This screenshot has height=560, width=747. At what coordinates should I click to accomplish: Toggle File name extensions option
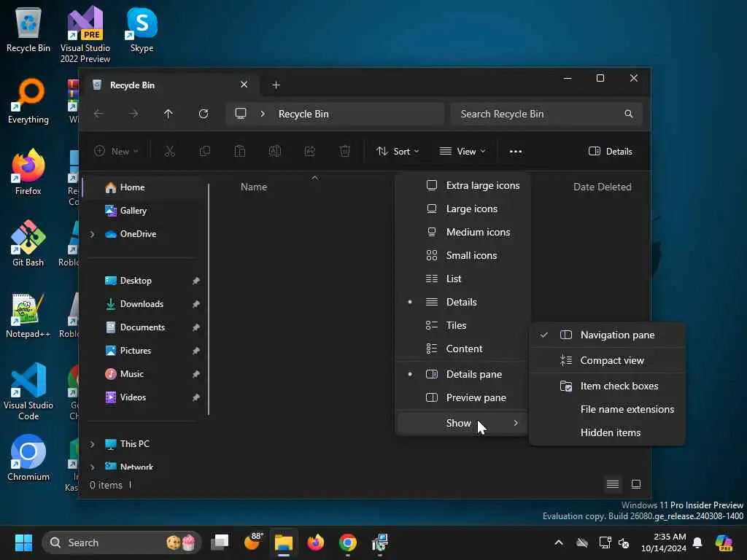pos(607,409)
